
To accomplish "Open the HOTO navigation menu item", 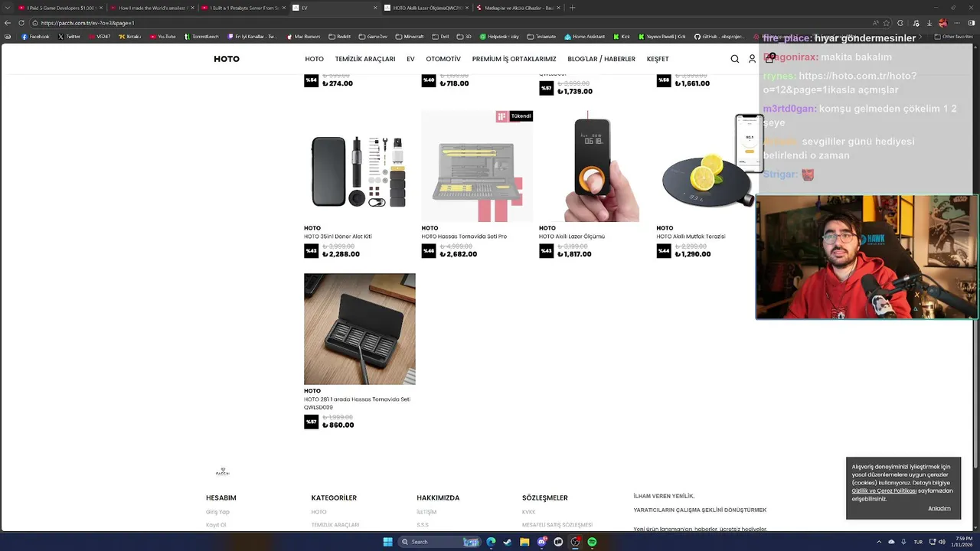I will (314, 59).
